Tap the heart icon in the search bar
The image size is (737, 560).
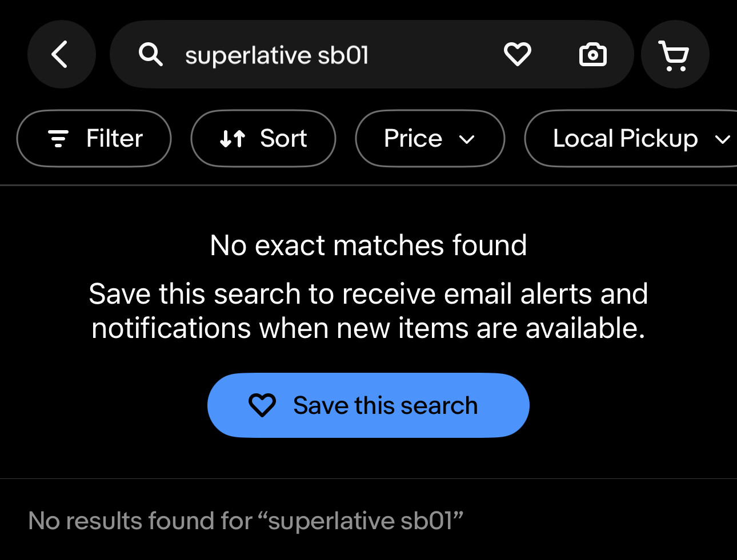[x=517, y=55]
